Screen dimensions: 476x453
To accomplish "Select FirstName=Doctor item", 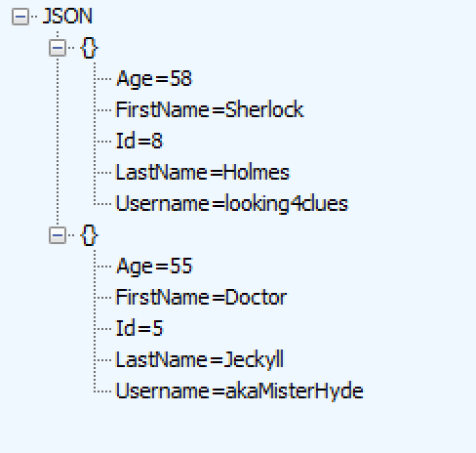I will (201, 297).
